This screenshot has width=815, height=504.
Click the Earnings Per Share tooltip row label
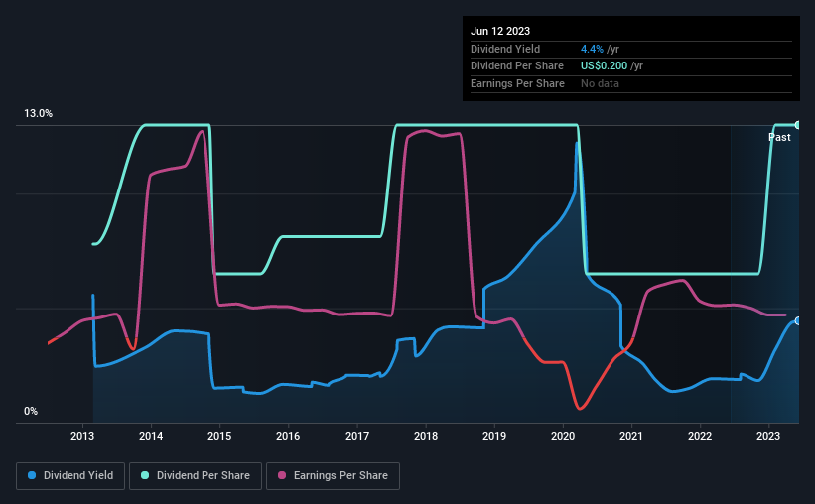tap(517, 83)
